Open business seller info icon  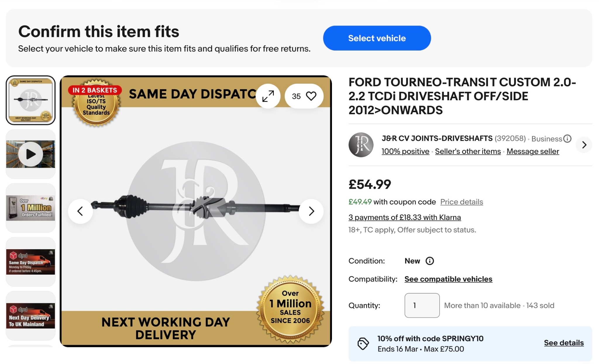pos(567,139)
